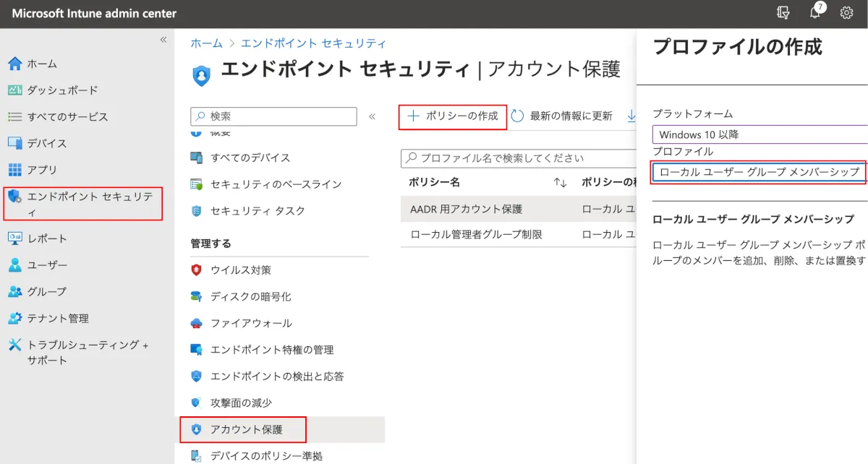Click the ポリシーの作成 button
868x464 pixels.
[x=453, y=116]
